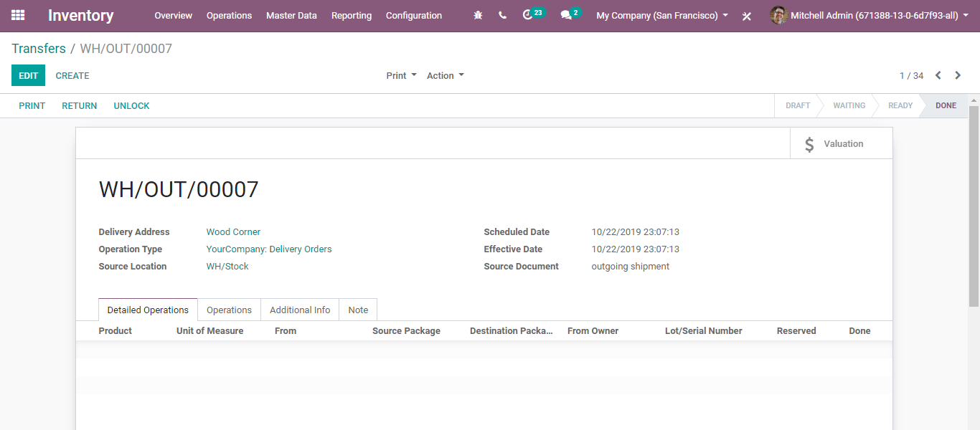
Task: Click the Scheduled Date value 10/22/2019 23:07:13
Action: tap(635, 231)
